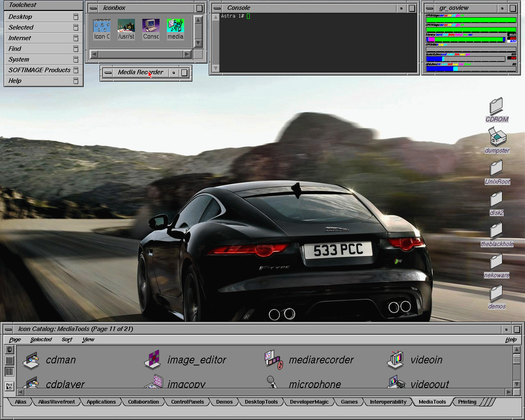This screenshot has width=525, height=420.
Task: Open the CDROM folder on the desktop
Action: click(x=496, y=106)
